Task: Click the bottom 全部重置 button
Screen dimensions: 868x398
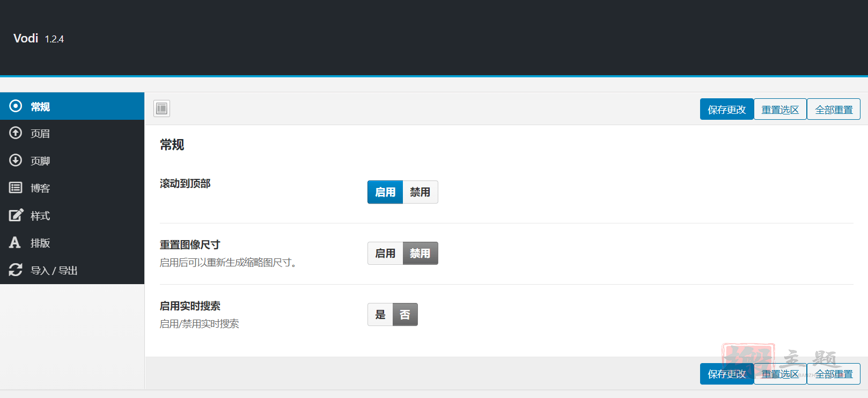Action: 834,374
